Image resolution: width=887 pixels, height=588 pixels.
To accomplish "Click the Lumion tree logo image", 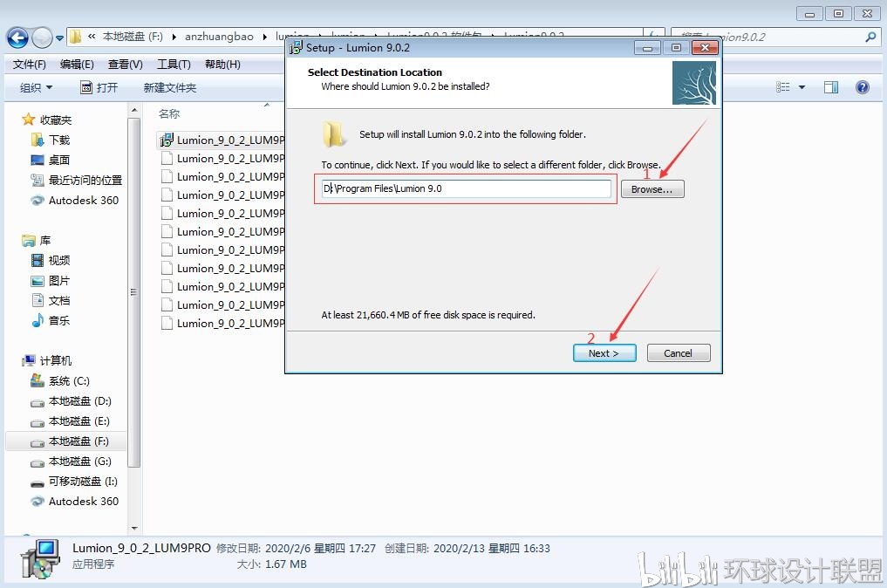I will (x=694, y=83).
